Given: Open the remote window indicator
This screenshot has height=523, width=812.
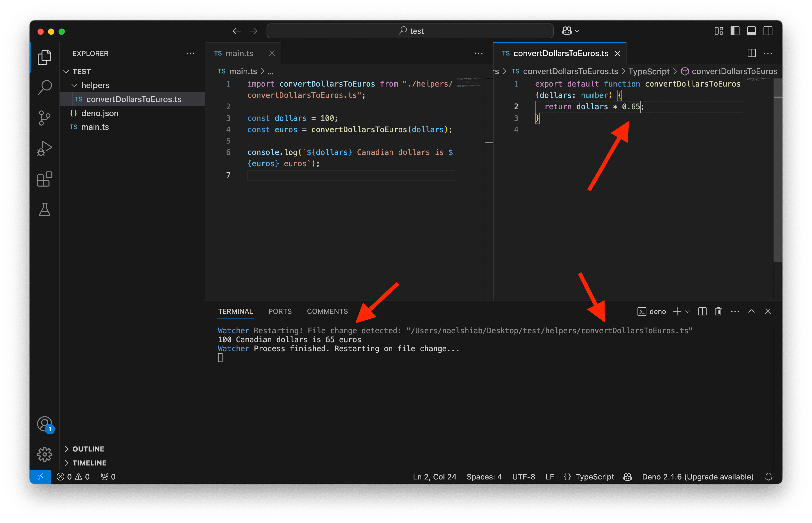Looking at the screenshot, I should [40, 477].
